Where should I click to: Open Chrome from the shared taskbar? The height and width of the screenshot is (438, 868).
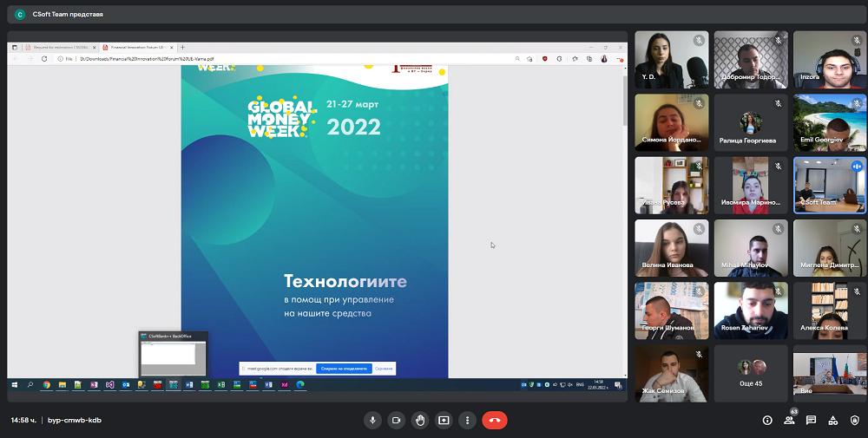tap(47, 384)
